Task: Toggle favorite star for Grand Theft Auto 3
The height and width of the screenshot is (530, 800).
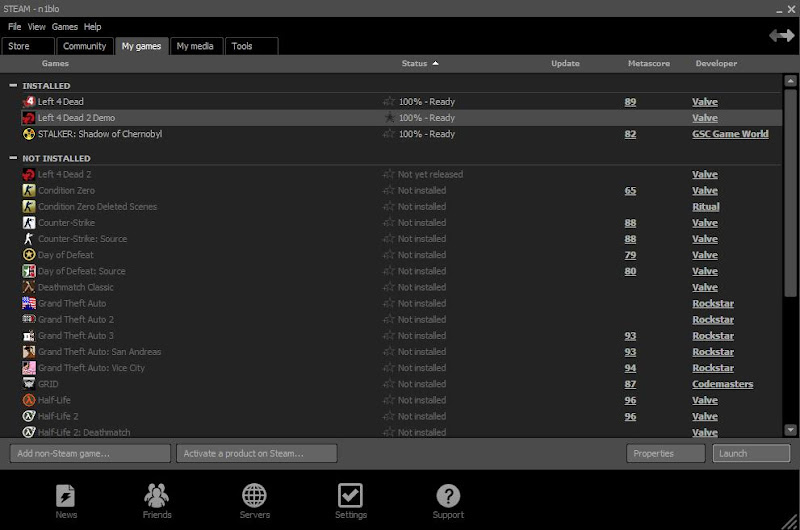Action: click(x=389, y=336)
